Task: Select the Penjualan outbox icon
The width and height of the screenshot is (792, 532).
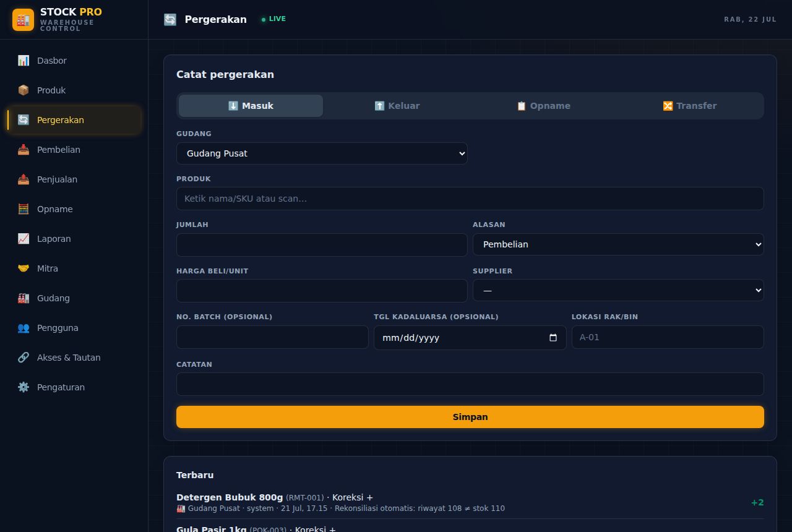Action: tap(24, 179)
